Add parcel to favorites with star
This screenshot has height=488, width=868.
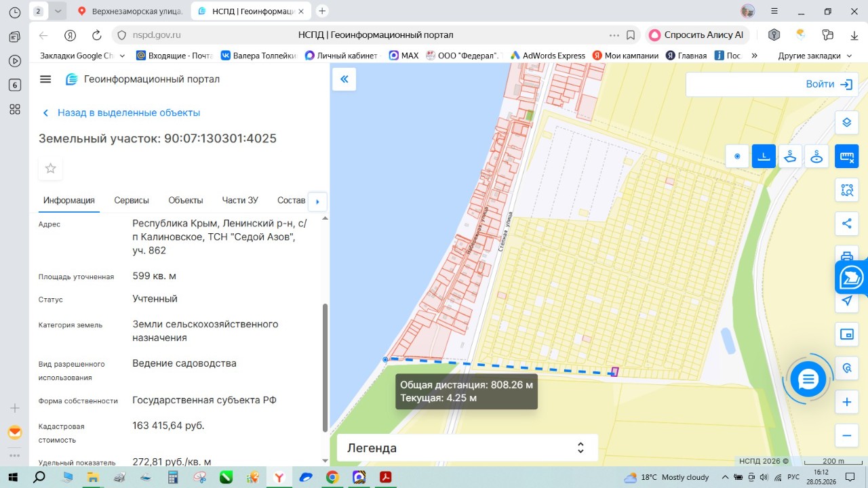click(x=50, y=168)
